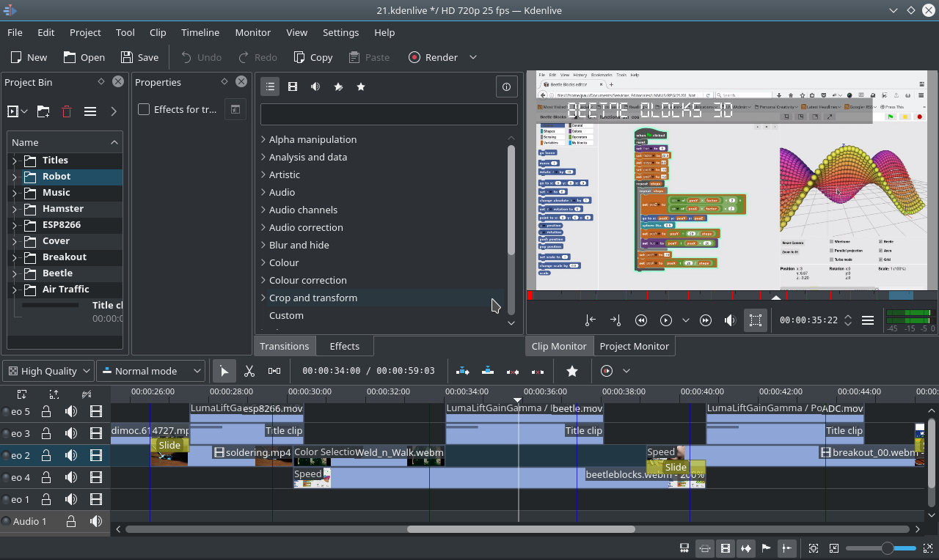
Task: Open the Timeline menu
Action: (200, 32)
